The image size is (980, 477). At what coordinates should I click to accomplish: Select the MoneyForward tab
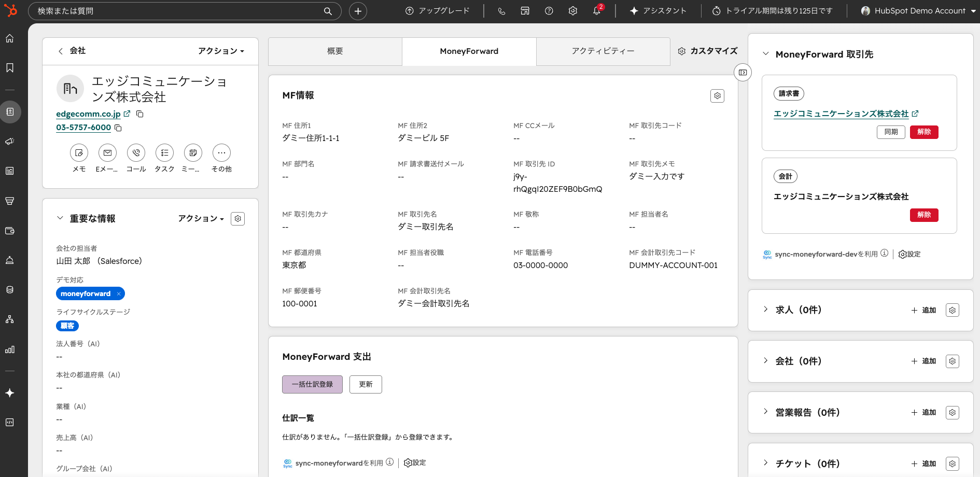pyautogui.click(x=469, y=51)
